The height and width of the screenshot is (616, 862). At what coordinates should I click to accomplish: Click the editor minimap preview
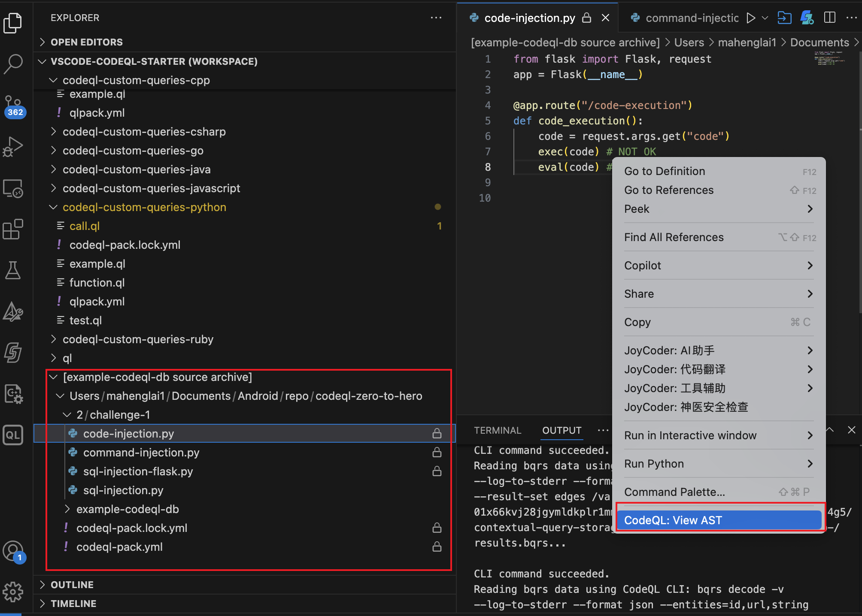click(x=829, y=59)
